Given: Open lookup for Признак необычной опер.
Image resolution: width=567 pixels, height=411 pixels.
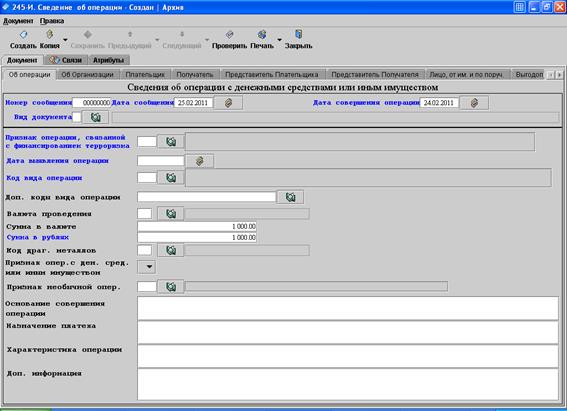Looking at the screenshot, I should tap(171, 287).
